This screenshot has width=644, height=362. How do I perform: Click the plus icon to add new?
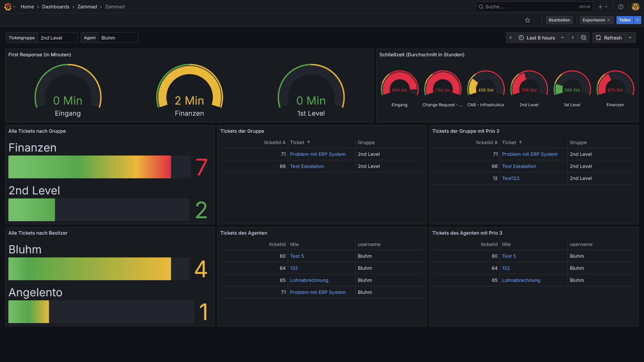pos(600,7)
